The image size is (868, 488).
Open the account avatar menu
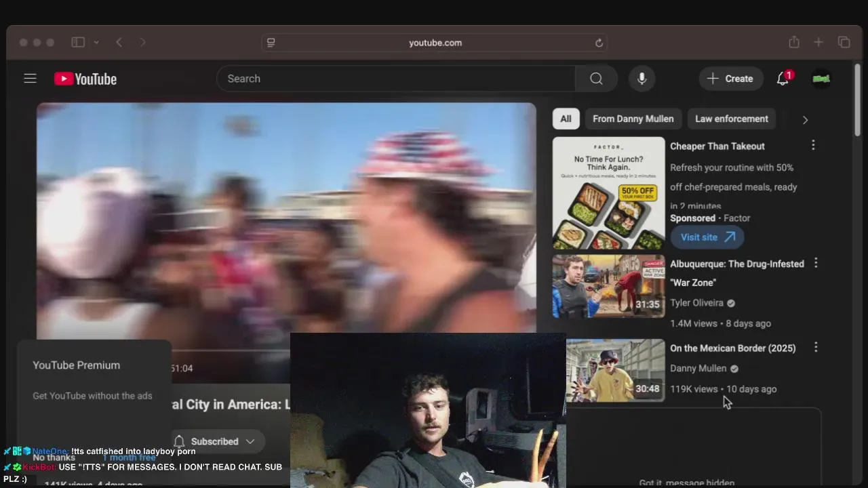[821, 79]
